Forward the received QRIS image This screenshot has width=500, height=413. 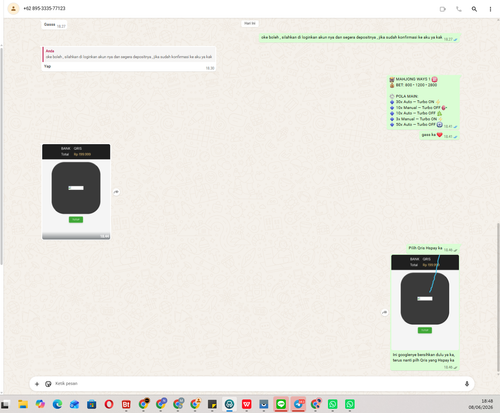coord(116,192)
